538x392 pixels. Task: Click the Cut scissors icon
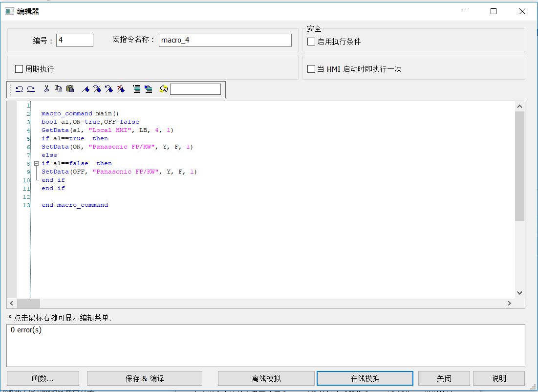click(46, 89)
